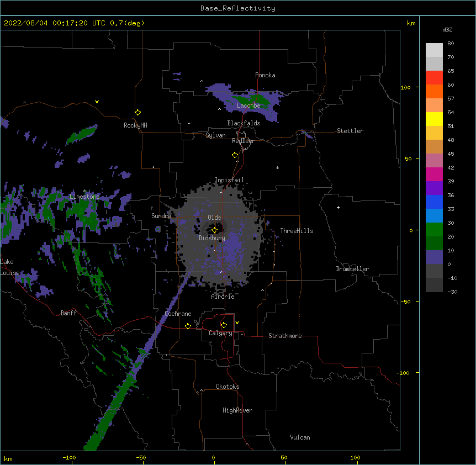
Task: Select the Olds town label
Action: pyautogui.click(x=214, y=218)
